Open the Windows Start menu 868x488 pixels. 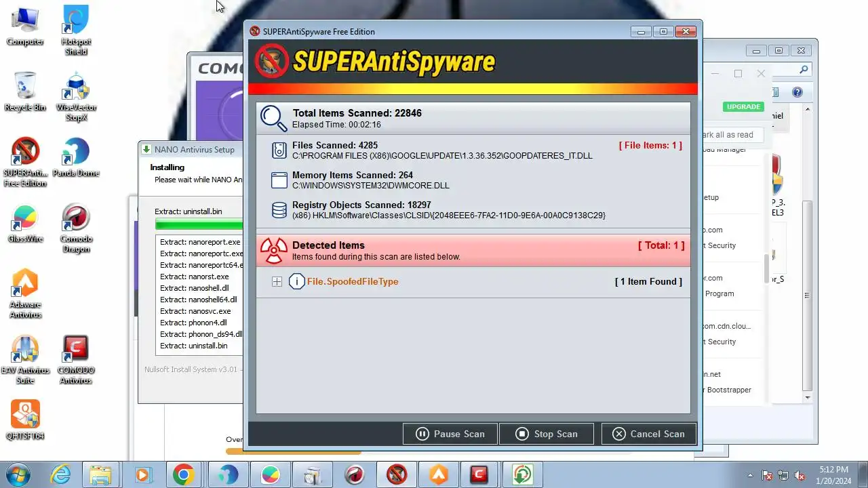18,474
